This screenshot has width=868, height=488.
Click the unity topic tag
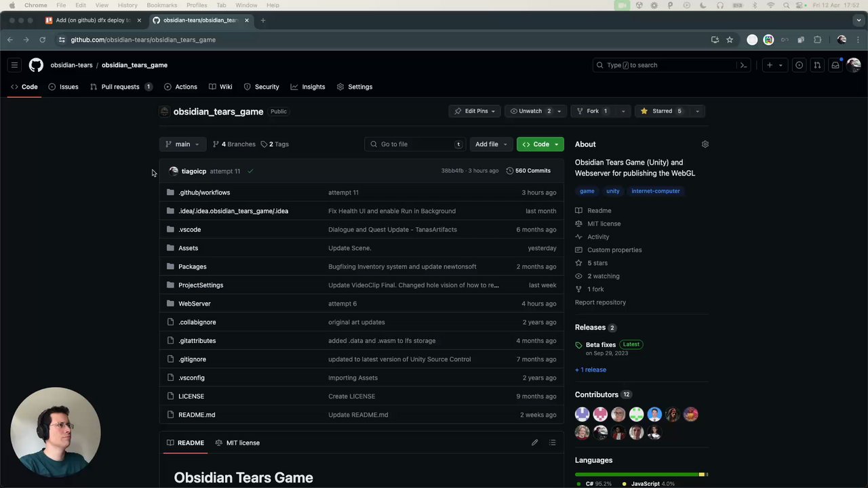coord(613,191)
